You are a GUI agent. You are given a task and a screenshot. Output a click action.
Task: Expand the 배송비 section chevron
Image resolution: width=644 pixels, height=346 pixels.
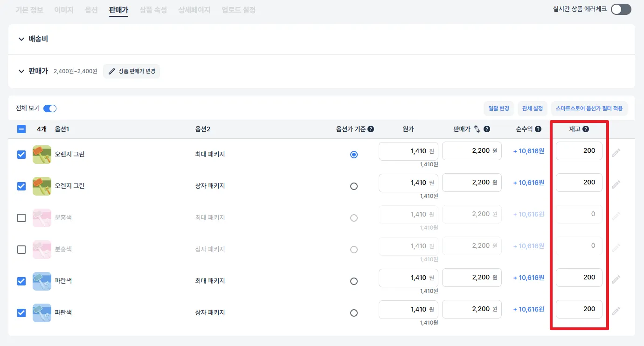click(21, 39)
